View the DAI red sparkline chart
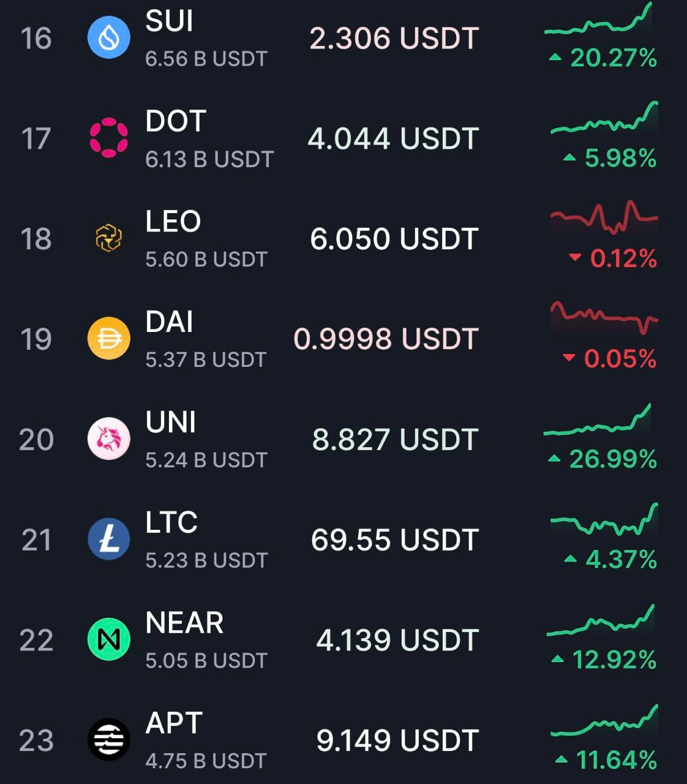The image size is (687, 784). (604, 317)
